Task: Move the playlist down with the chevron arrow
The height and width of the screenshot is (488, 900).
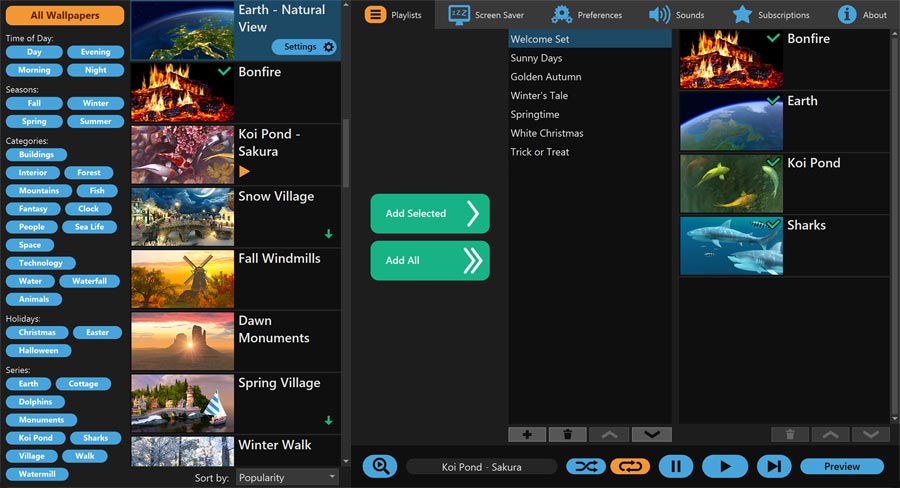Action: point(651,434)
